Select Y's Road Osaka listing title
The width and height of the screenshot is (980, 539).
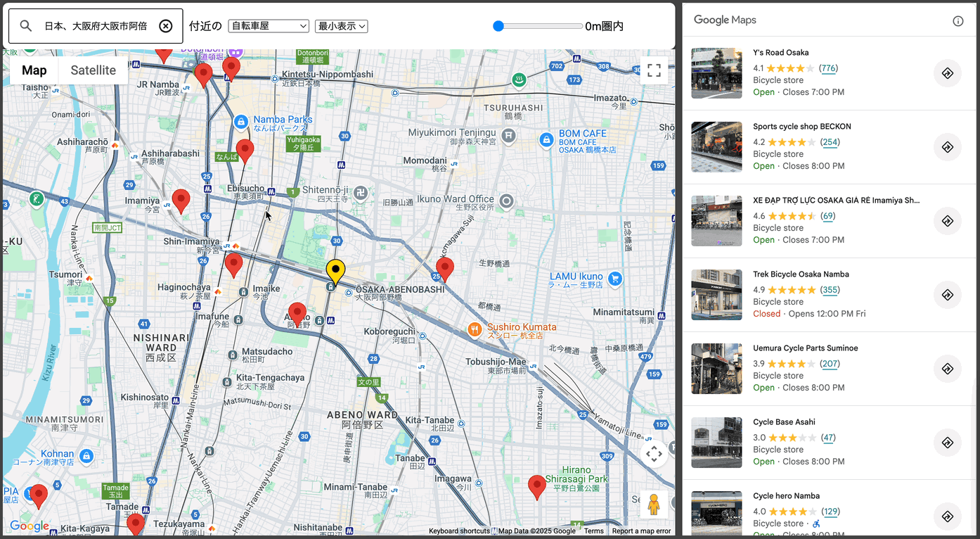(x=780, y=53)
